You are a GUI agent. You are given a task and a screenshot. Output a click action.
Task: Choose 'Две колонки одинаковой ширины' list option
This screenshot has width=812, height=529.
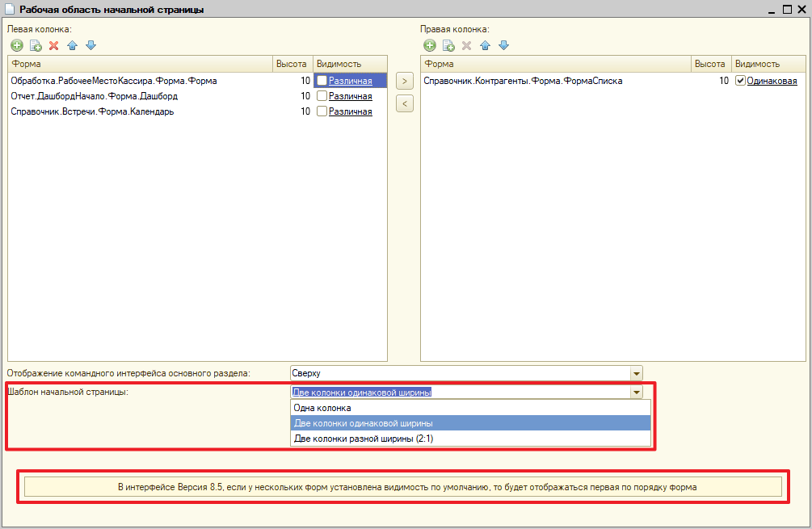point(470,423)
